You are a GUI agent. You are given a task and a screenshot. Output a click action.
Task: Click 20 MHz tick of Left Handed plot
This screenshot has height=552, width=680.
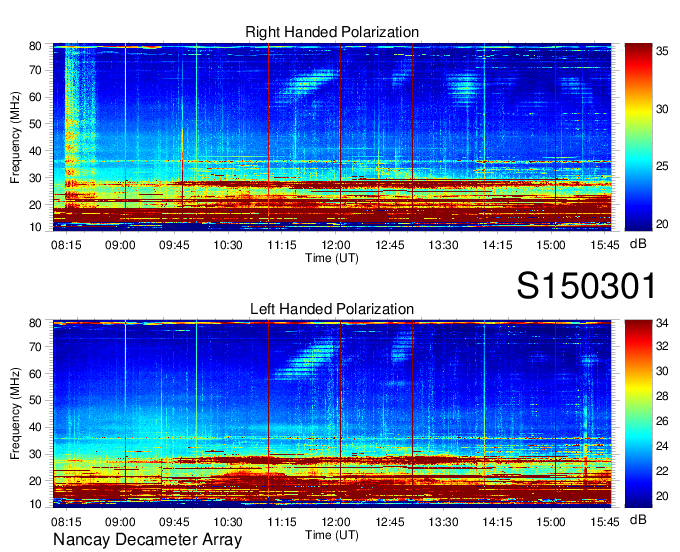click(x=36, y=481)
